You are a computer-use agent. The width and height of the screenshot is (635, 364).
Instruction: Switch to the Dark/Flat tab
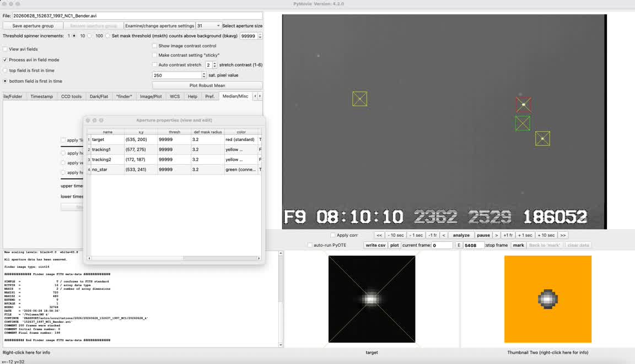tap(99, 96)
